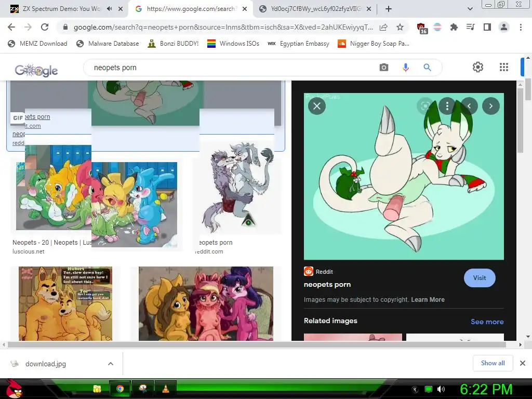Bookmark this page with the star
Image resolution: width=532 pixels, height=399 pixels.
400,27
